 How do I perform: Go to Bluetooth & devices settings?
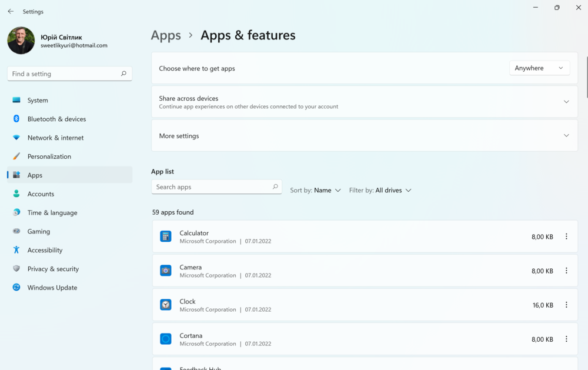(x=56, y=119)
